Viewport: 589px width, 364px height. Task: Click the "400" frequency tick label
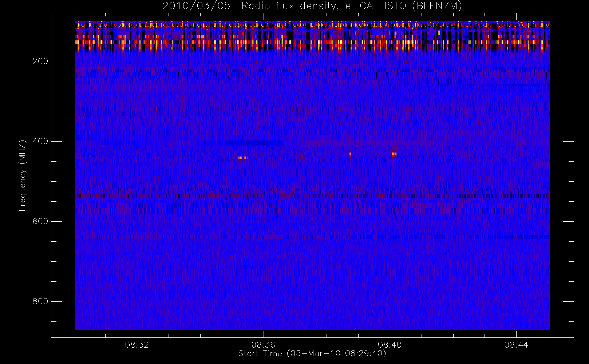40,141
